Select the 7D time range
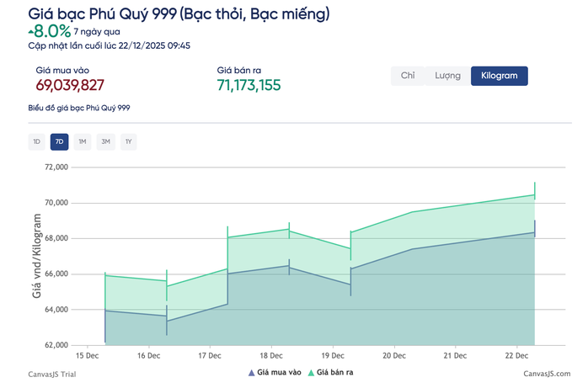This screenshot has height=388, width=588. 59,141
